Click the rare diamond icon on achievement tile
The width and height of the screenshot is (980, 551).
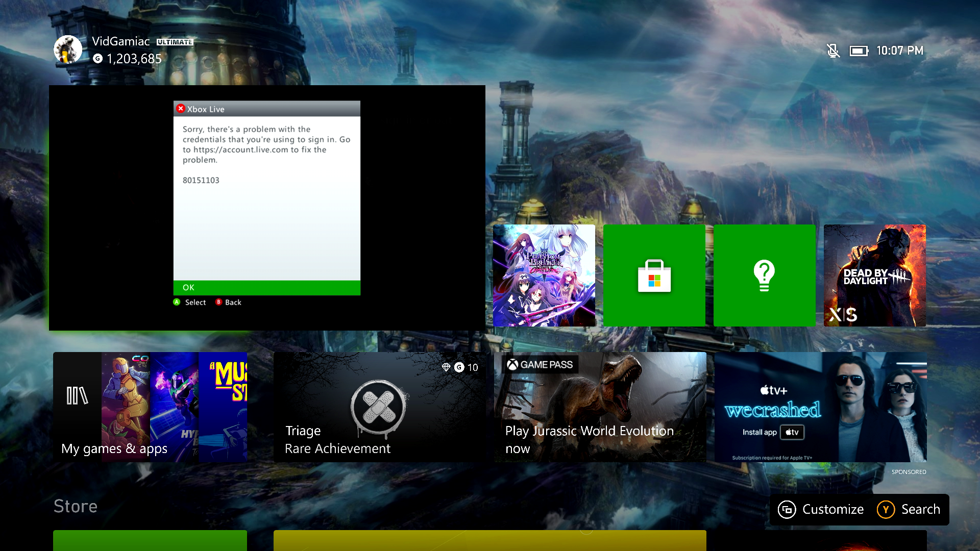(446, 367)
